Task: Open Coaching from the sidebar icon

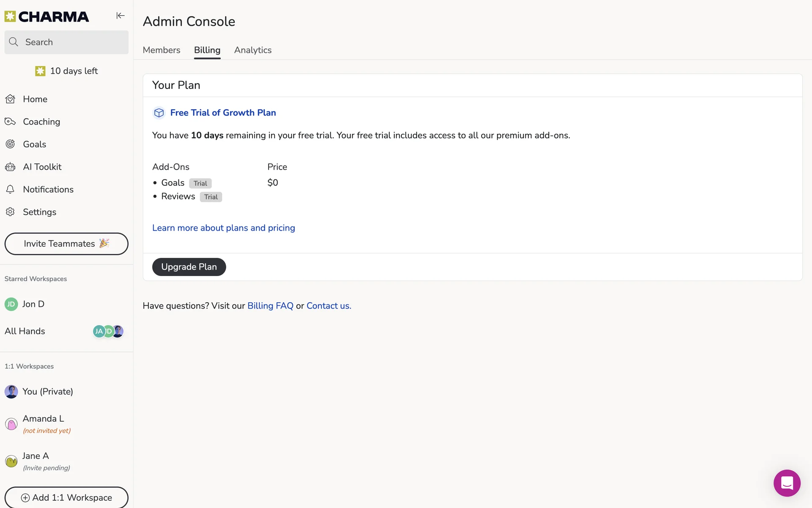Action: 11,122
